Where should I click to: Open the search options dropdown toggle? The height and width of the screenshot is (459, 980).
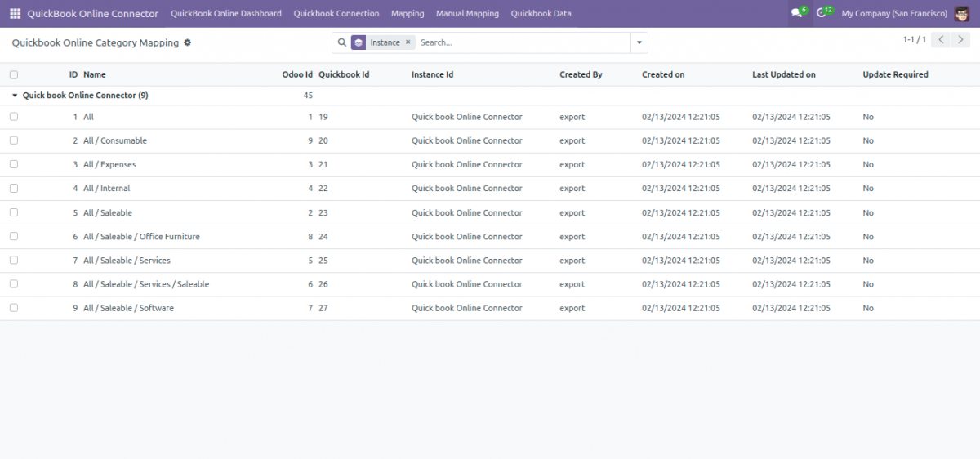pos(639,42)
